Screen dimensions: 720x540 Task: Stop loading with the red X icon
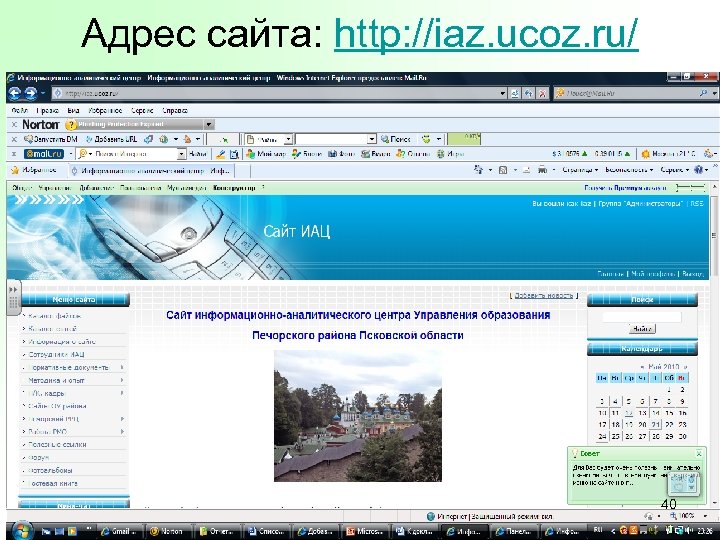click(x=542, y=94)
